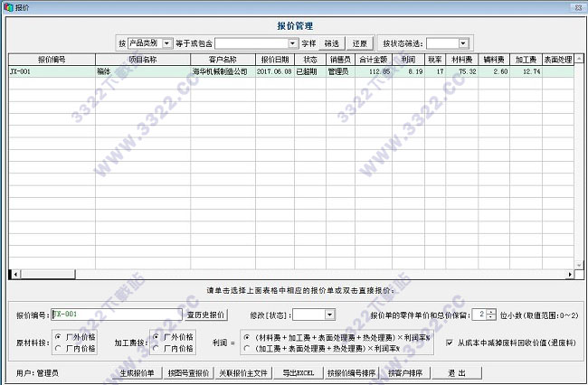Click the 加工费 column header
This screenshot has height=385, width=588.
(x=526, y=60)
